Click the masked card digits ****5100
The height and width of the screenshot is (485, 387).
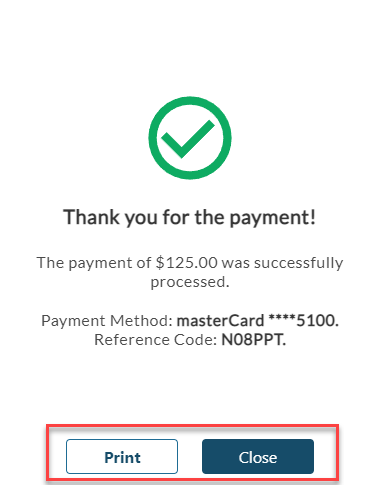click(x=303, y=321)
